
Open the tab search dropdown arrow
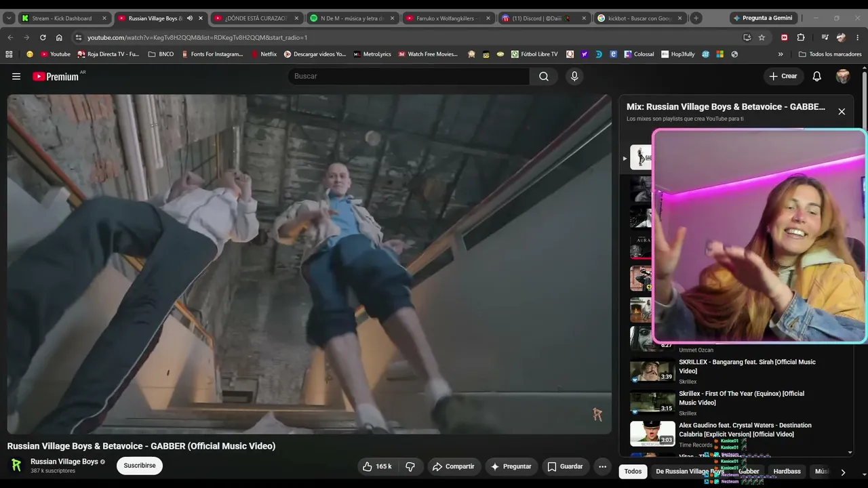click(x=9, y=18)
